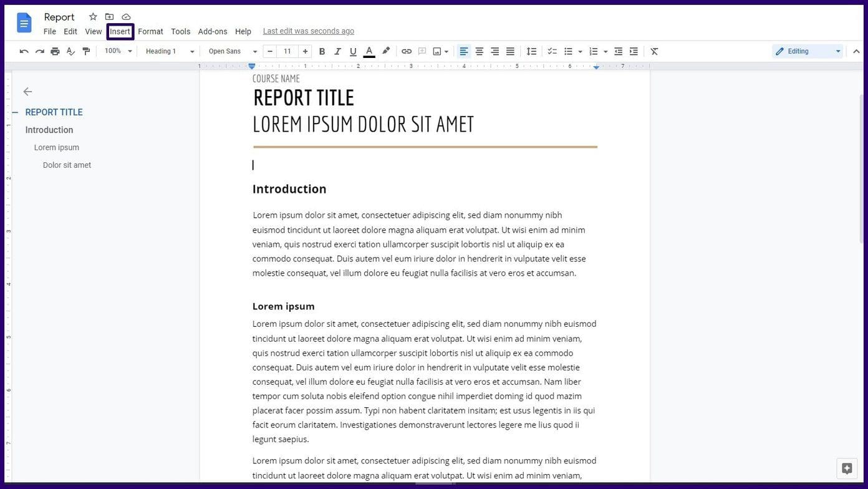Jump to Introduction in outline
Image resolution: width=868 pixels, height=489 pixels.
[x=49, y=130]
